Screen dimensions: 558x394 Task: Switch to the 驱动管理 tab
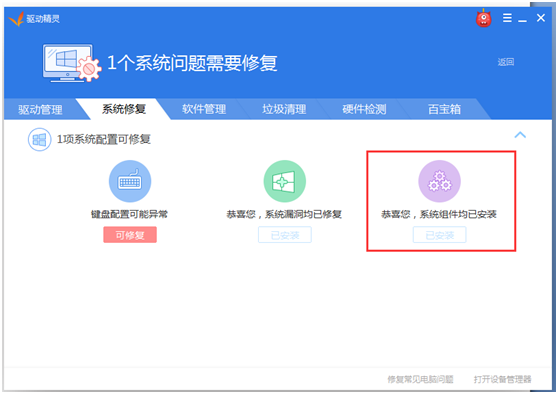pos(40,109)
